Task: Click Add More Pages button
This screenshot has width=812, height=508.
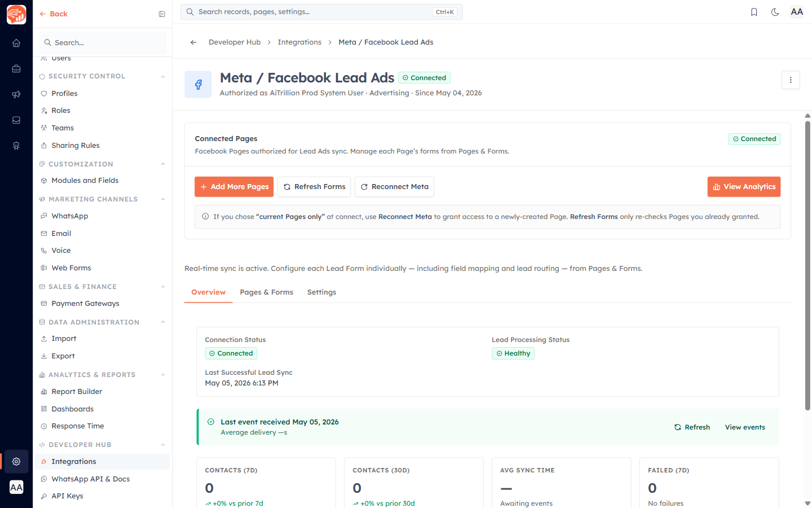Action: (234, 187)
